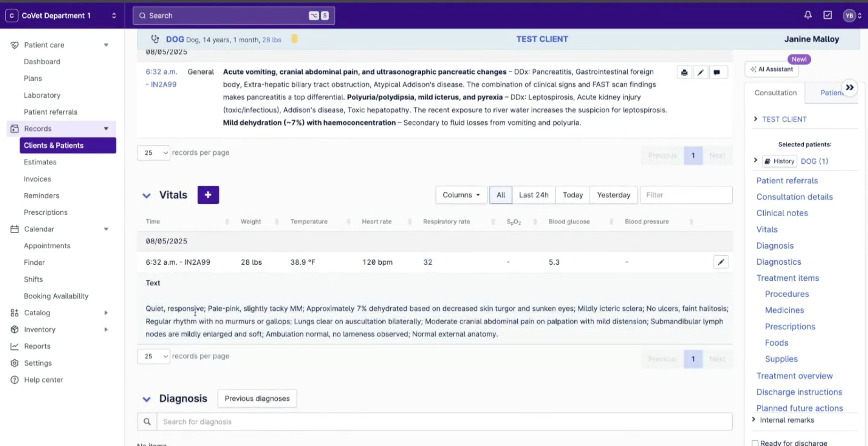Click the comment icon on clinical note
Screen dimensions: 868x446
click(x=717, y=73)
